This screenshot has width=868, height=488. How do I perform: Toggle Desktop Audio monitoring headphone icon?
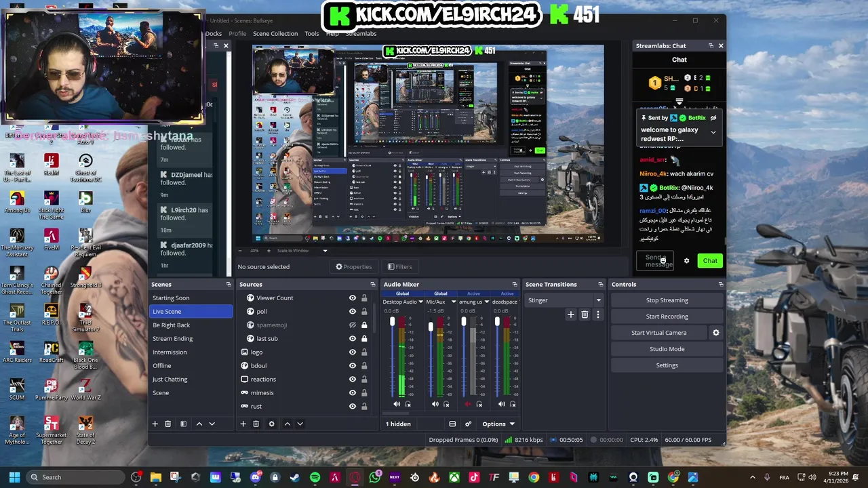click(408, 404)
